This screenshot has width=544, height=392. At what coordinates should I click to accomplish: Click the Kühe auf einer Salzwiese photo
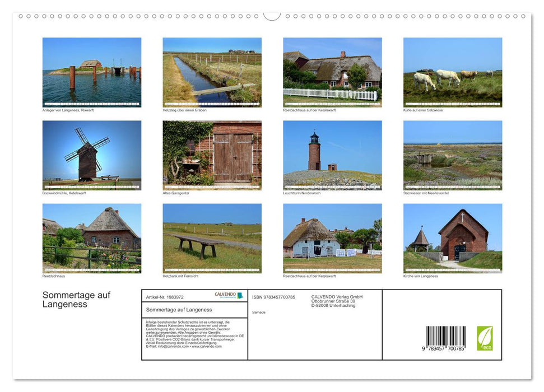point(453,72)
